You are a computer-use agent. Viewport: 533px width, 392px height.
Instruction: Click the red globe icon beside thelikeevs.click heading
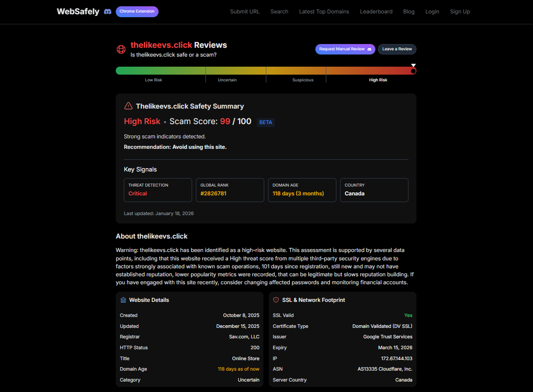point(121,49)
